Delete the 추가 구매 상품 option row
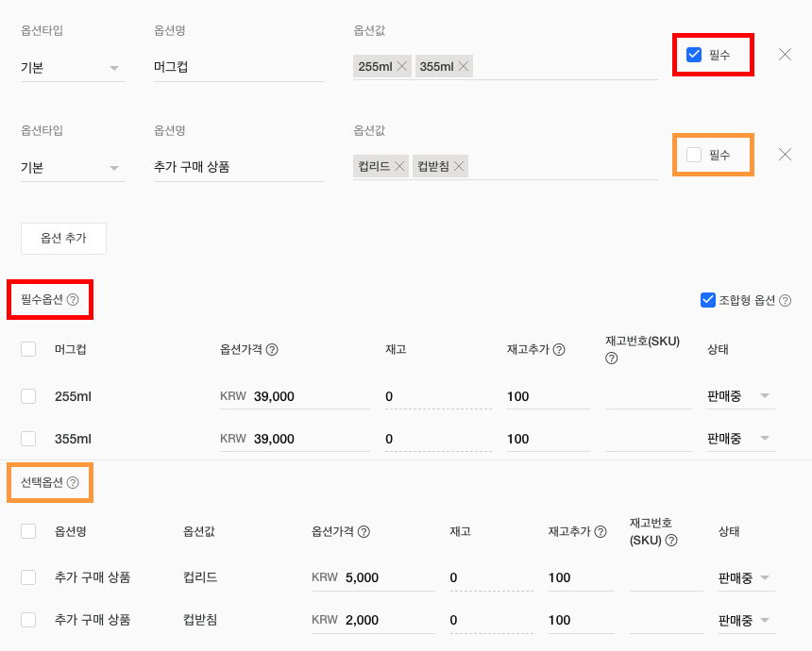 (785, 154)
